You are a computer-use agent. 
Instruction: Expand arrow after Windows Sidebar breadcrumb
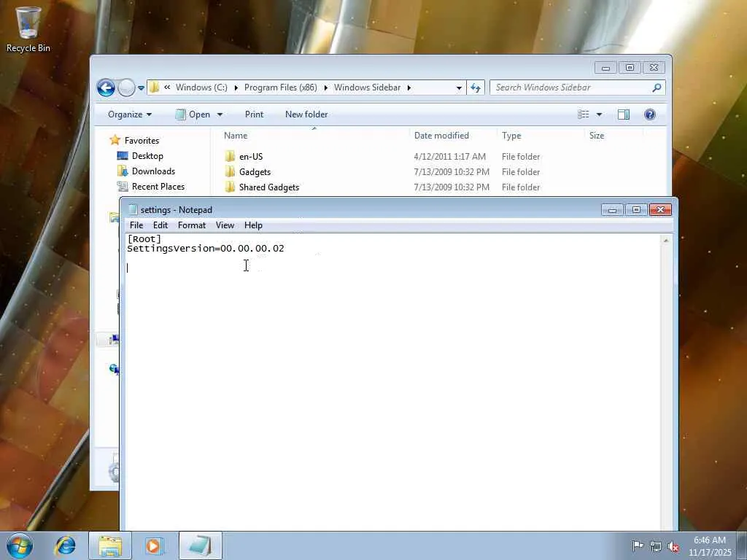409,87
